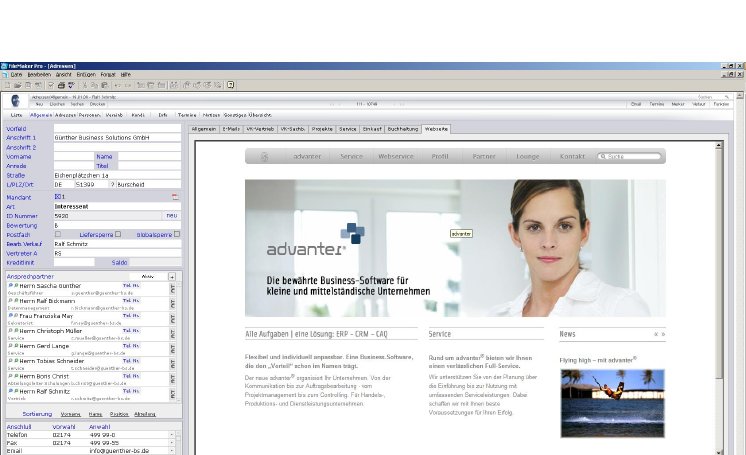Toggle the Postfach checkbox
Image resolution: width=746 pixels, height=455 pixels.
click(x=58, y=234)
